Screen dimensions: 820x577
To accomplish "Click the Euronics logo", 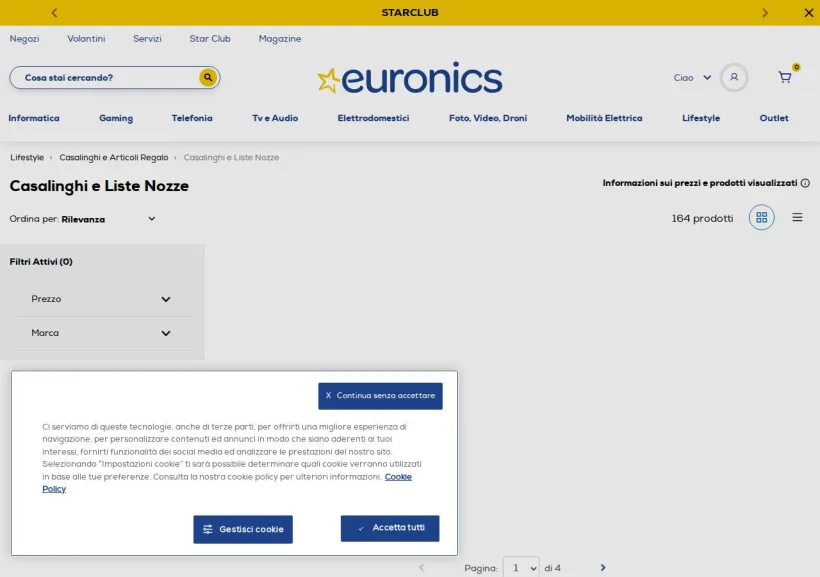I will tap(410, 78).
